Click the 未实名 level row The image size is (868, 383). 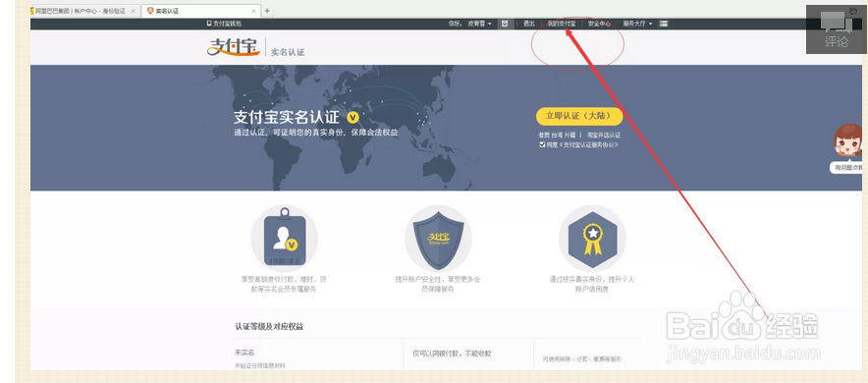244,353
